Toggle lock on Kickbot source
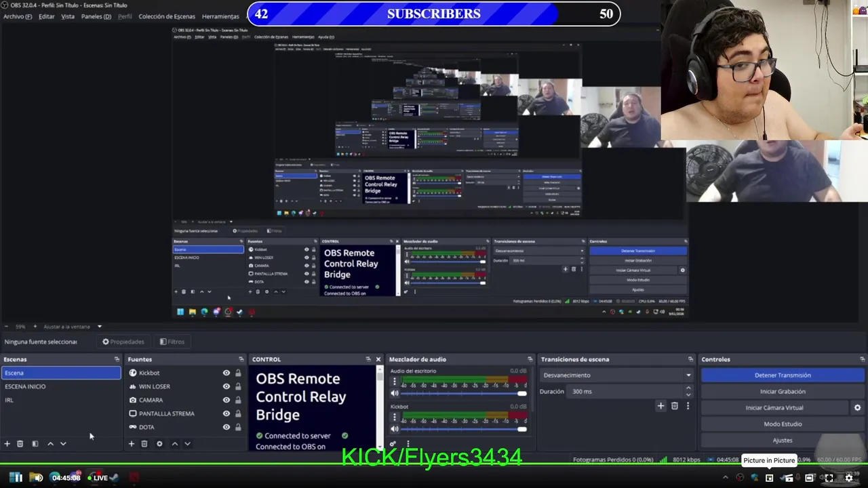Screen dimensions: 868x488 click(238, 373)
